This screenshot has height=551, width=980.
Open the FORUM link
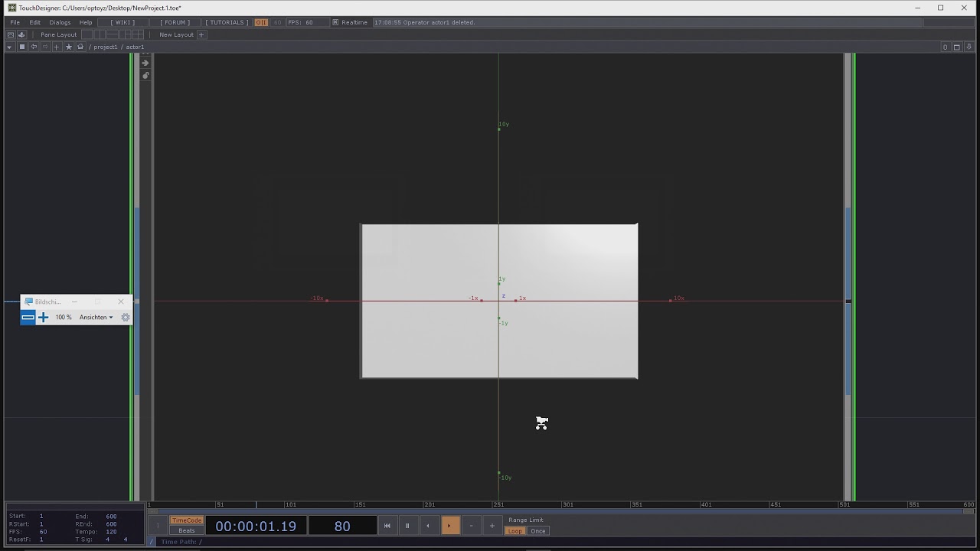point(175,22)
